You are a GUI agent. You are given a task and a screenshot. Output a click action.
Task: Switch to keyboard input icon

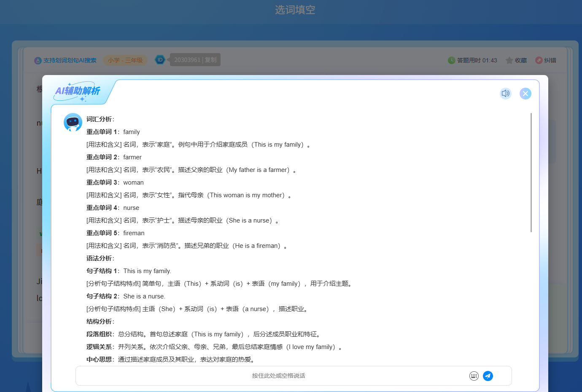point(474,376)
